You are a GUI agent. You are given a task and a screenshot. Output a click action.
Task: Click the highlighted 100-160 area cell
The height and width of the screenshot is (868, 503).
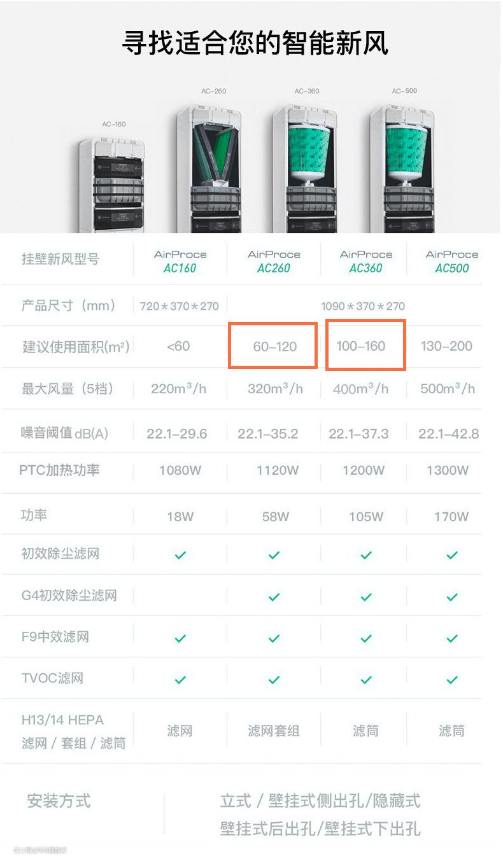click(365, 346)
